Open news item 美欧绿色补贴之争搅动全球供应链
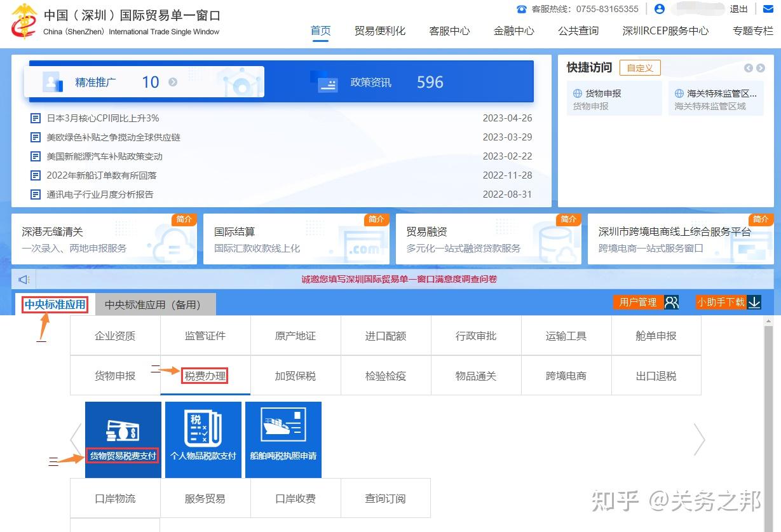This screenshot has height=532, width=781. coord(113,137)
